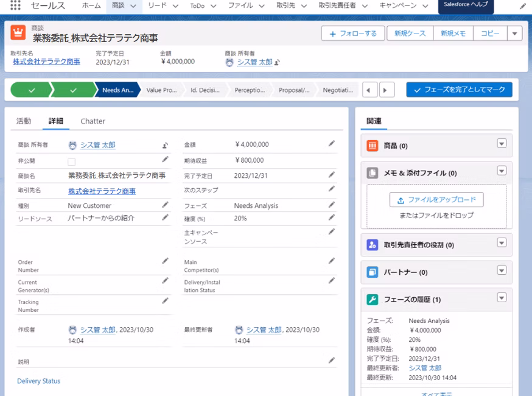The image size is (532, 396).
Task: Switch to the Chatter tab
Action: click(93, 121)
